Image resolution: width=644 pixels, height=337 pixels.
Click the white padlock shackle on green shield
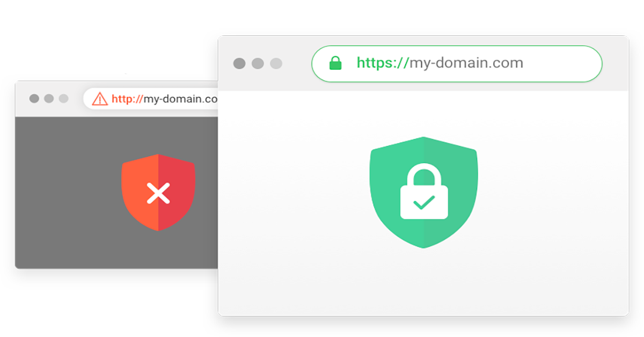[424, 174]
